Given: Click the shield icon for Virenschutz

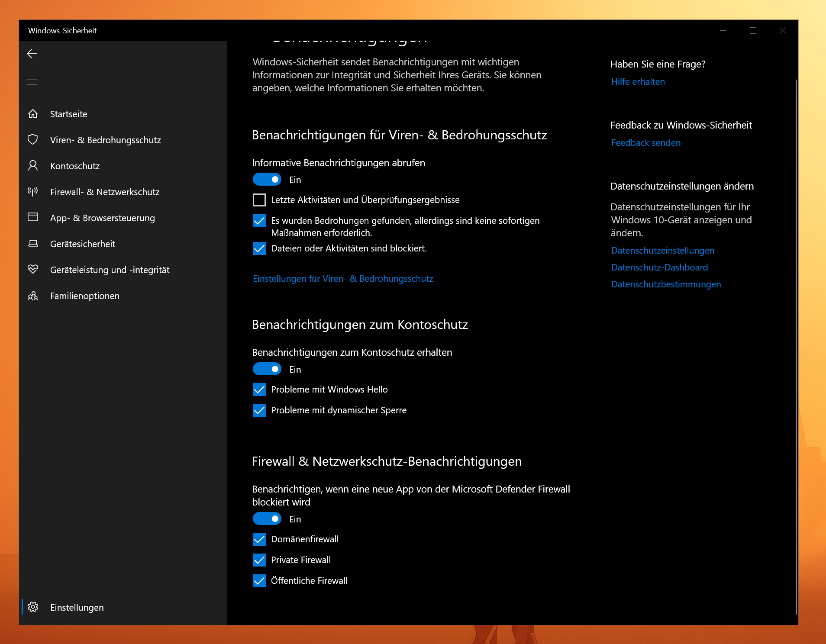Looking at the screenshot, I should point(33,139).
